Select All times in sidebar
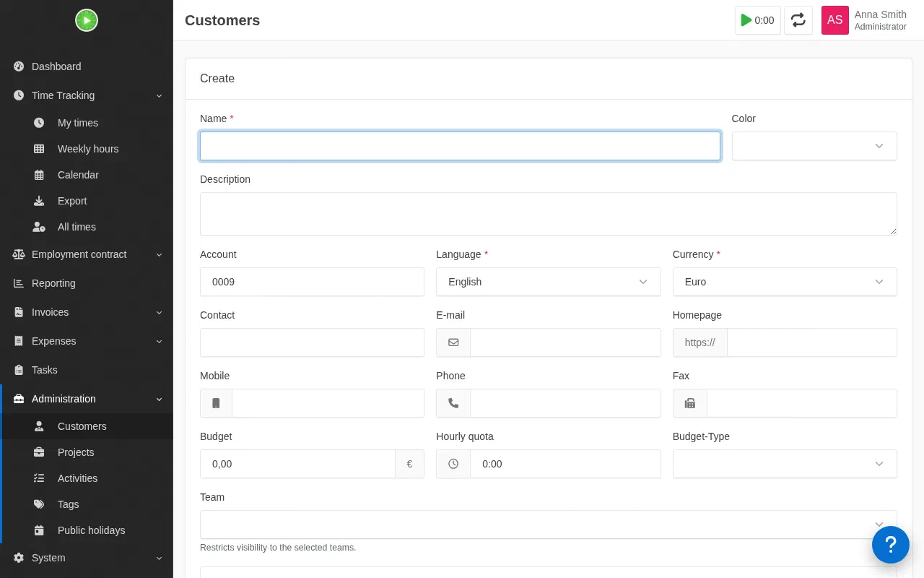This screenshot has height=578, width=924. [x=87, y=227]
